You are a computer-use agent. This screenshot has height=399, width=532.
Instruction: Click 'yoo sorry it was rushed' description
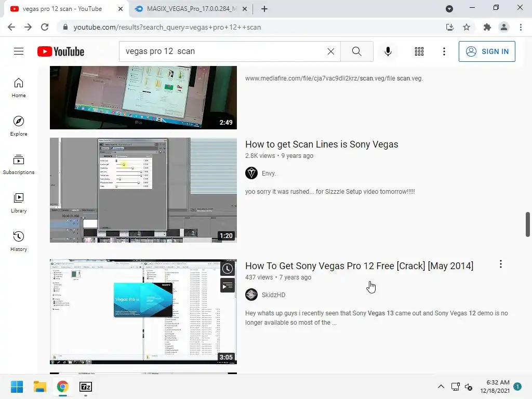pos(330,192)
